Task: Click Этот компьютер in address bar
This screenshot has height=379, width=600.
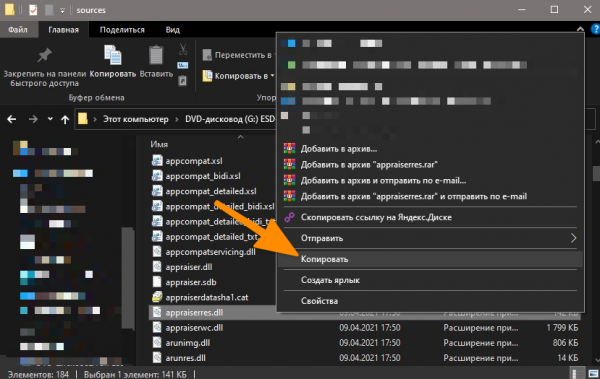Action: click(x=135, y=119)
